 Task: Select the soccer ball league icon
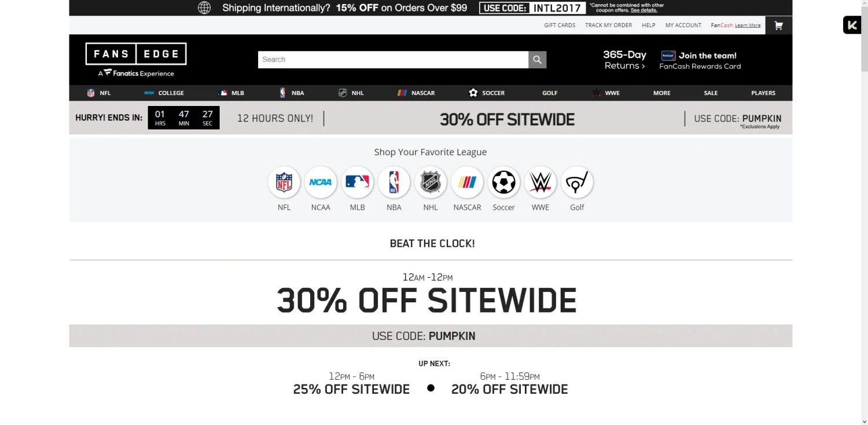(x=503, y=182)
